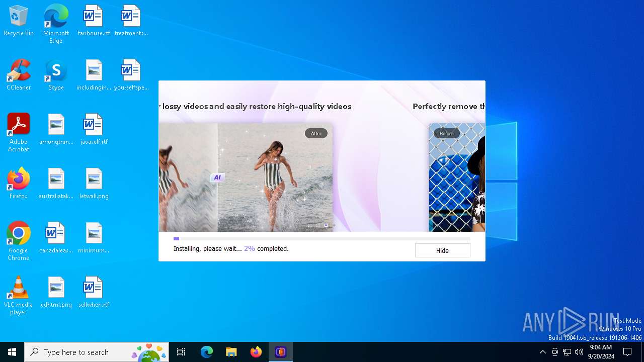This screenshot has height=362, width=644.
Task: Select the CCleaner desktop shortcut
Action: [x=19, y=75]
